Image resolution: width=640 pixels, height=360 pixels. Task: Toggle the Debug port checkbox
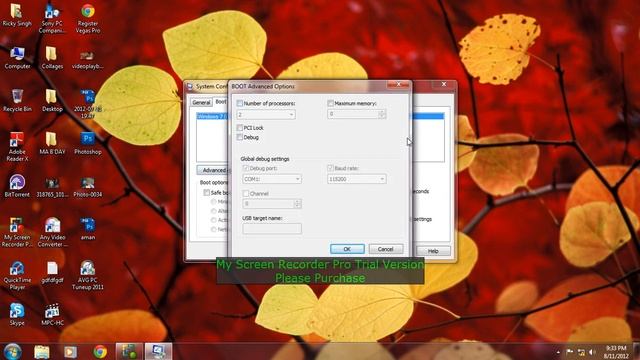click(246, 168)
